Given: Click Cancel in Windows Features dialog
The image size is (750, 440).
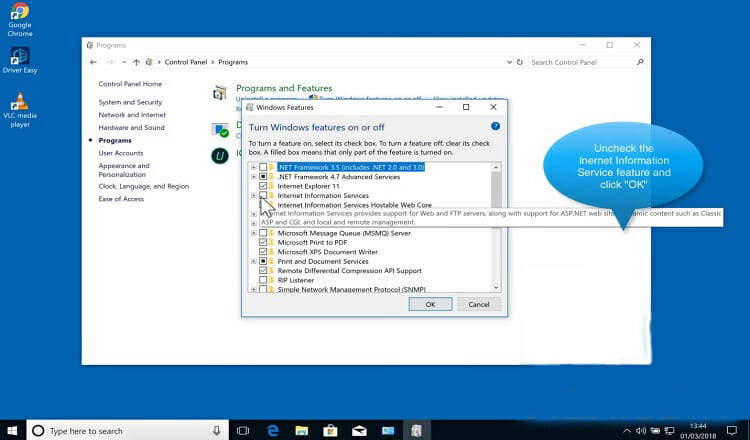Looking at the screenshot, I should (x=479, y=304).
